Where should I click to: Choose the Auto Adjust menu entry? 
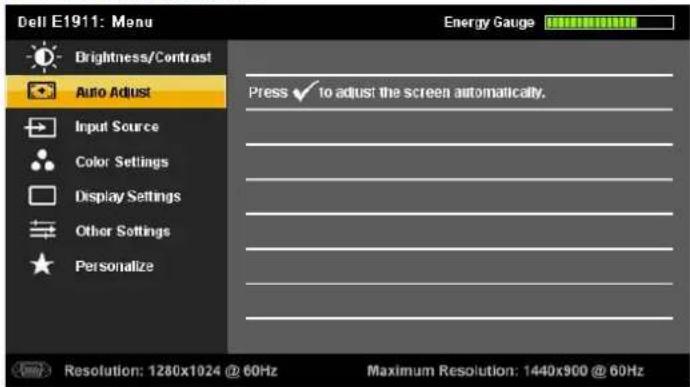click(x=116, y=92)
